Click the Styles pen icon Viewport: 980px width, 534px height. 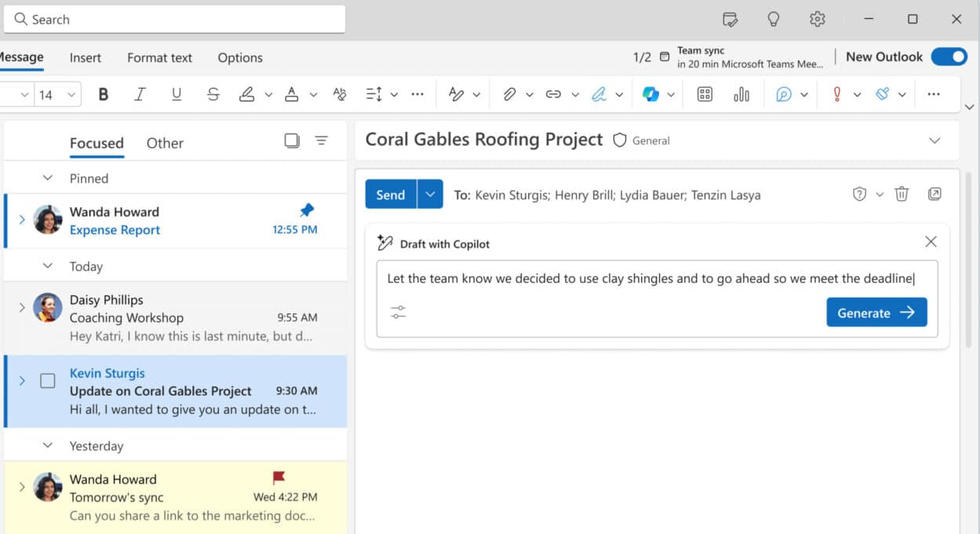tap(457, 94)
